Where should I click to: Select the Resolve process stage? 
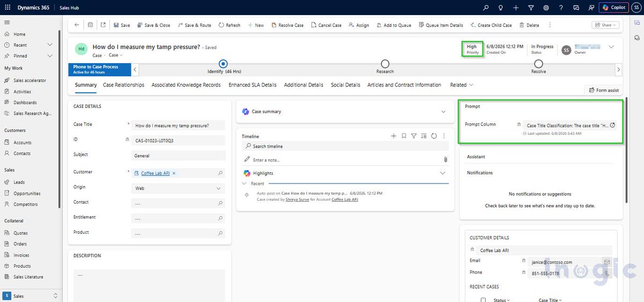[x=538, y=64]
